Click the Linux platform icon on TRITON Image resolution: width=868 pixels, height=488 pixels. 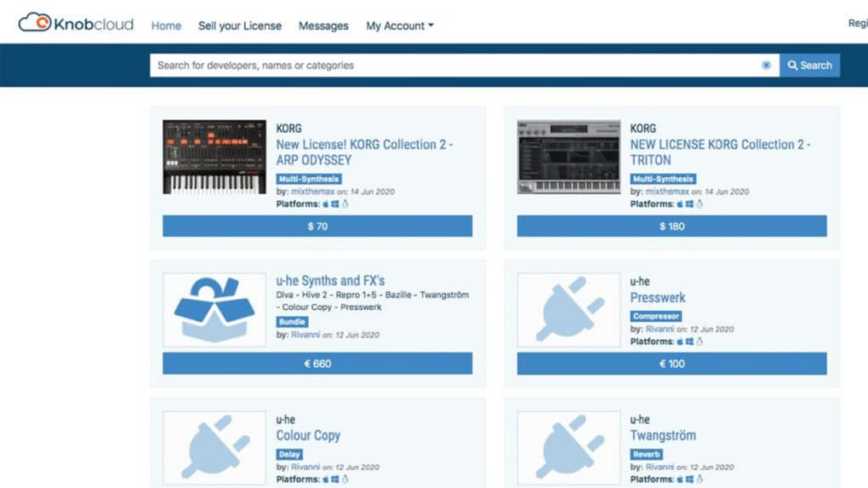point(700,204)
